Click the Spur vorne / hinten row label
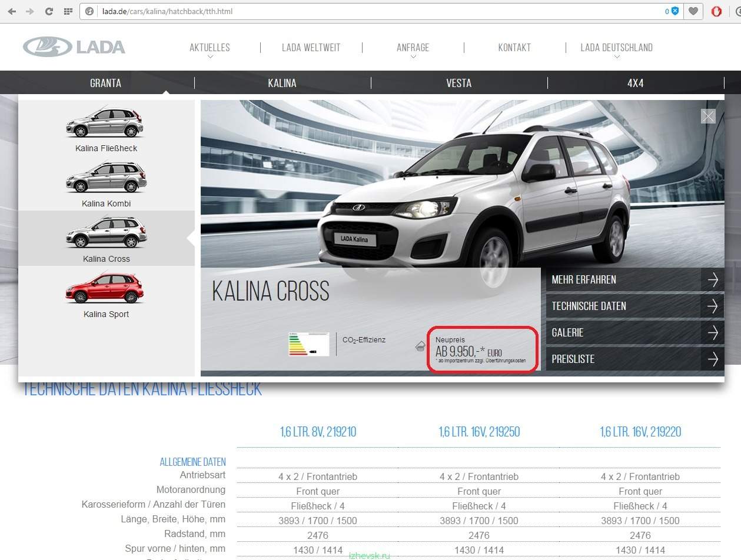741x560 pixels. (x=175, y=548)
